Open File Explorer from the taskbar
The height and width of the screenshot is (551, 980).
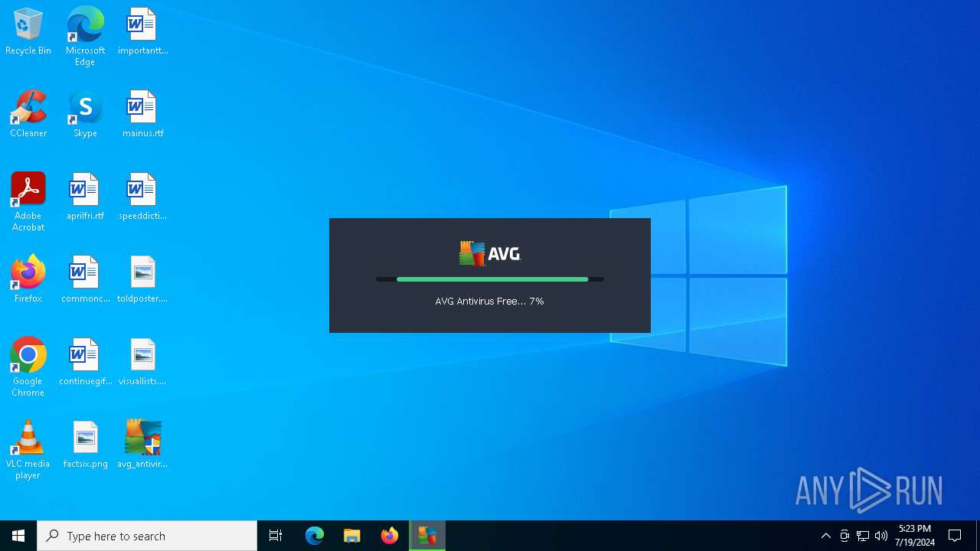click(x=352, y=536)
